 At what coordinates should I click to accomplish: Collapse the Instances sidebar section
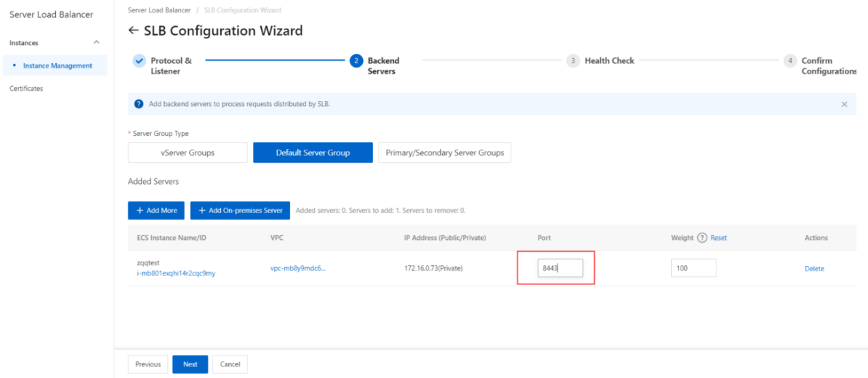96,43
